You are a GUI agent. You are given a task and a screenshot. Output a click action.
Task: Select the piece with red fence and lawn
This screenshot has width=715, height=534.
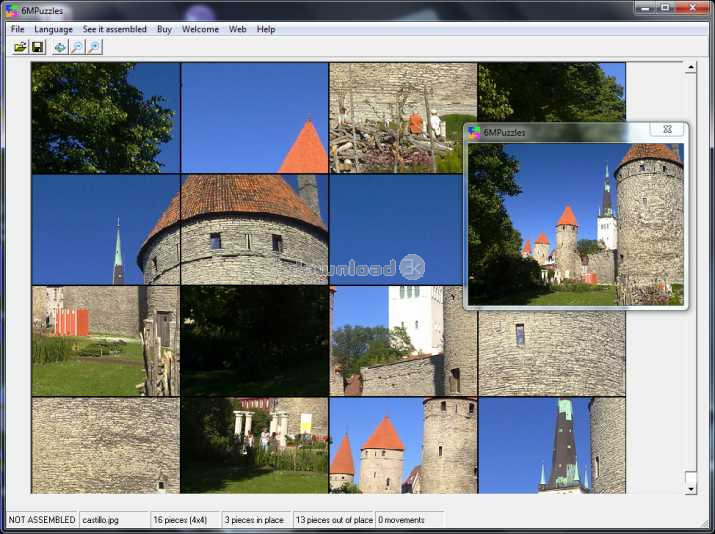click(106, 341)
